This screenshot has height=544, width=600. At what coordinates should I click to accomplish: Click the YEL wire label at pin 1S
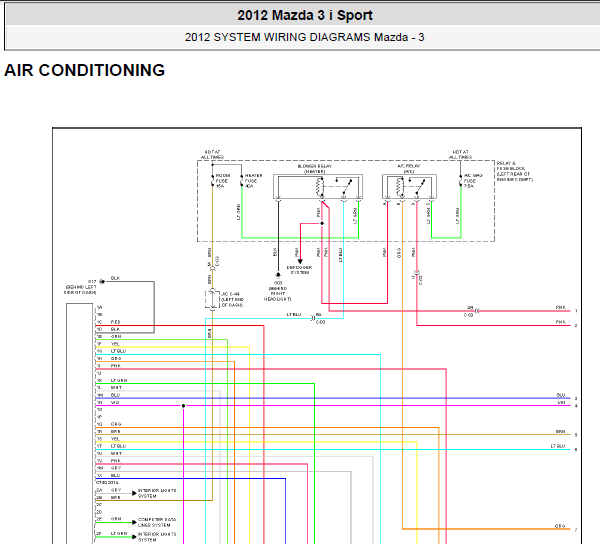(115, 439)
